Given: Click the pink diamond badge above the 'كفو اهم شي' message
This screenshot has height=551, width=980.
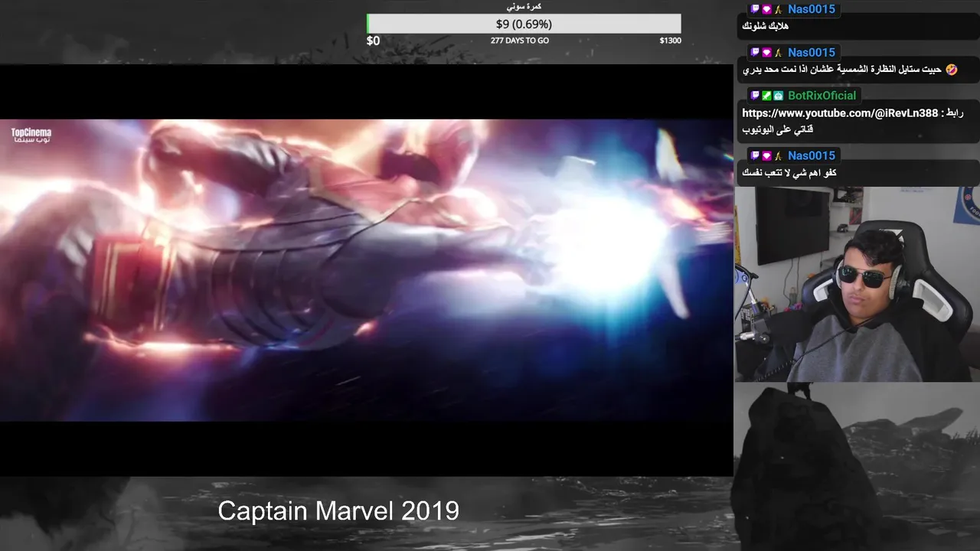Looking at the screenshot, I should click(x=766, y=155).
